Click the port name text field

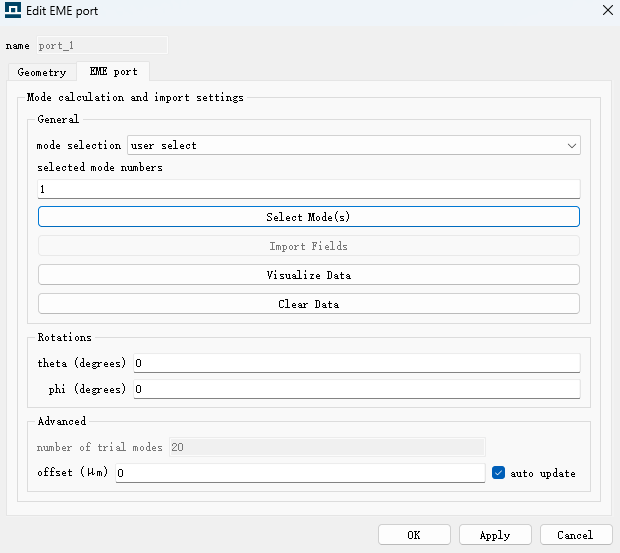[102, 45]
